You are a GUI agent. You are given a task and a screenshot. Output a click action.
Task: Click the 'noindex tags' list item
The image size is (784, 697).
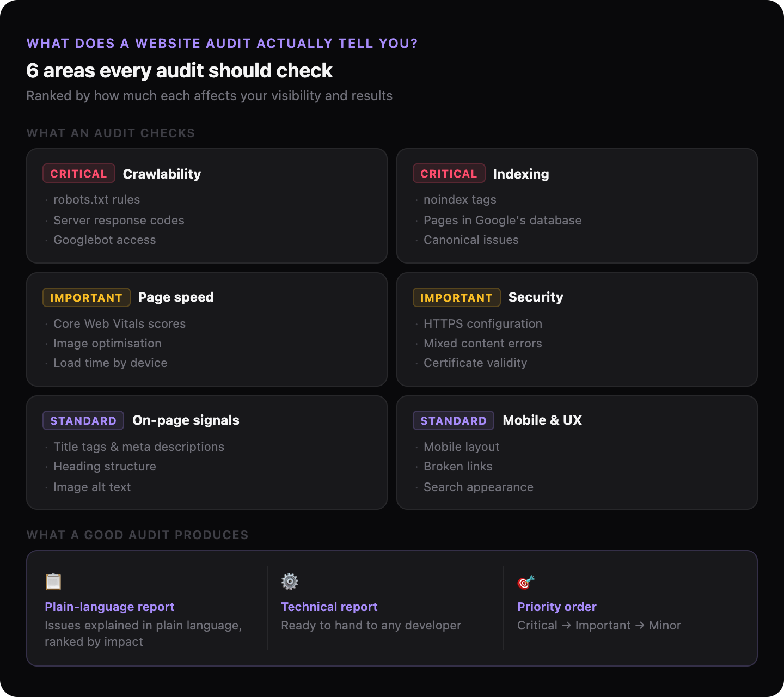point(460,200)
